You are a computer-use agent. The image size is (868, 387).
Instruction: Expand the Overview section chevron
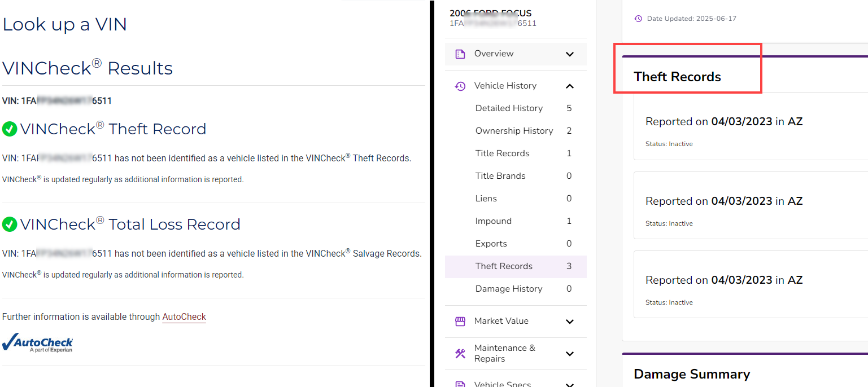(x=570, y=54)
